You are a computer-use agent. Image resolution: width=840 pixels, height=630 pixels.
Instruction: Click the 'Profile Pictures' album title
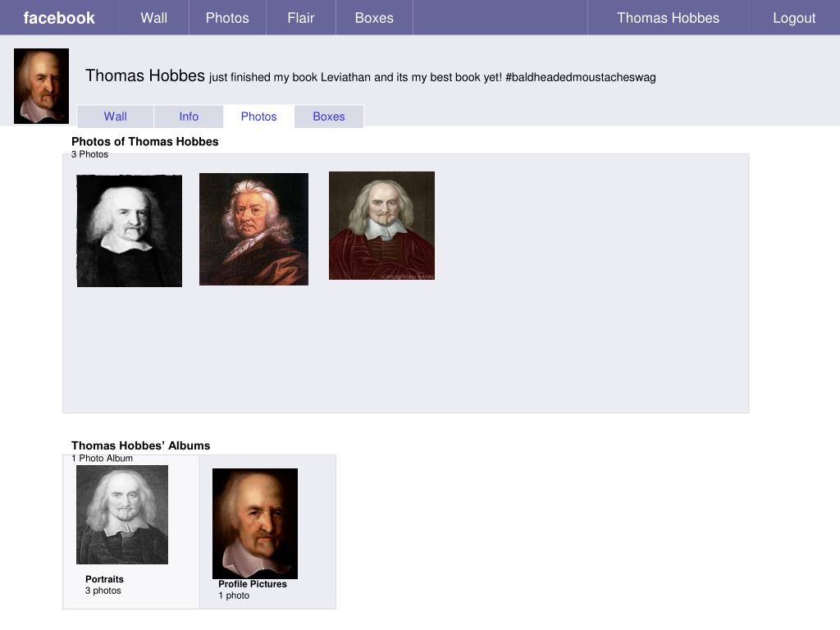(x=253, y=584)
